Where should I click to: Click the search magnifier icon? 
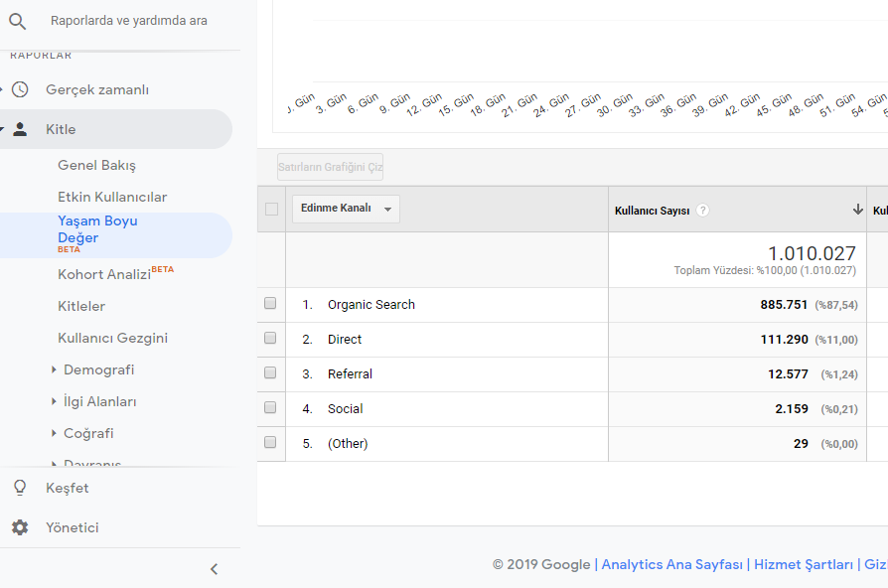(x=18, y=22)
